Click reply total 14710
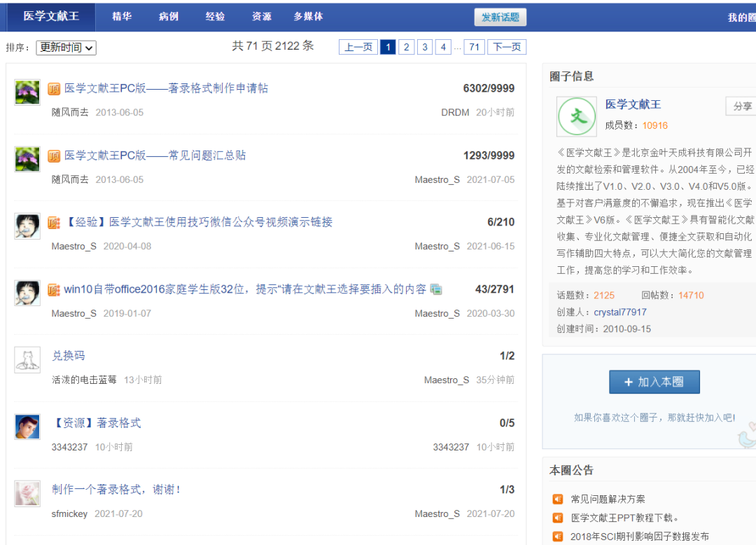The height and width of the screenshot is (545, 756). coord(691,296)
